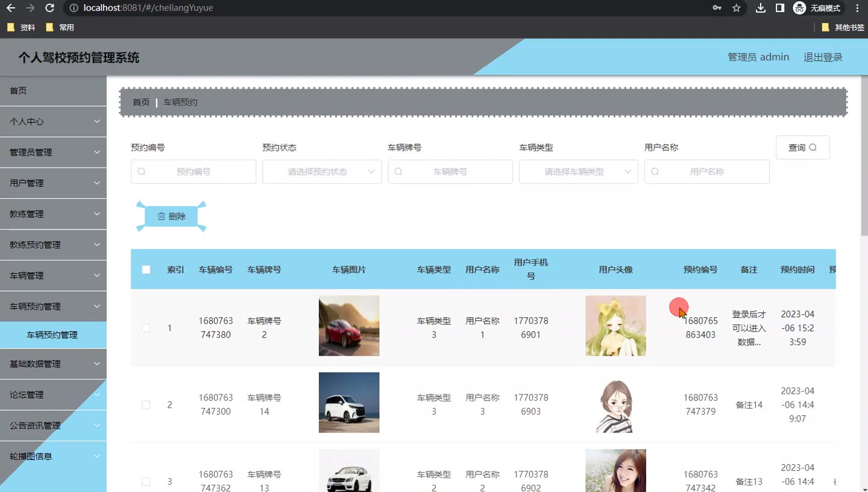Image resolution: width=868 pixels, height=492 pixels.
Task: Expand 轮播图信息 sidebar menu
Action: 53,456
